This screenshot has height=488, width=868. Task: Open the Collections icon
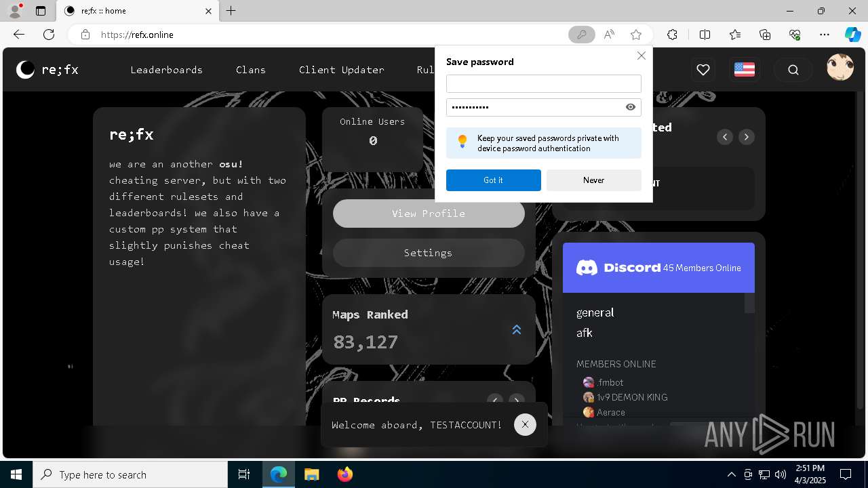pos(765,35)
